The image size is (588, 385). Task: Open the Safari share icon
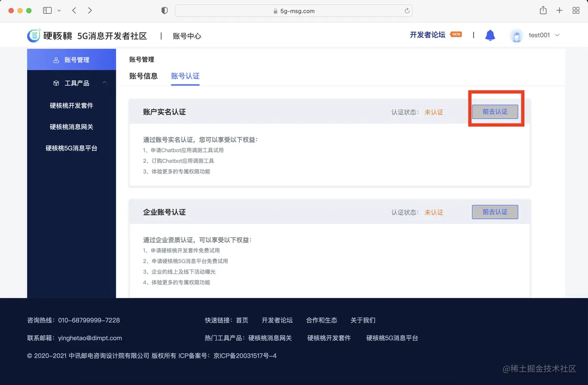click(543, 10)
